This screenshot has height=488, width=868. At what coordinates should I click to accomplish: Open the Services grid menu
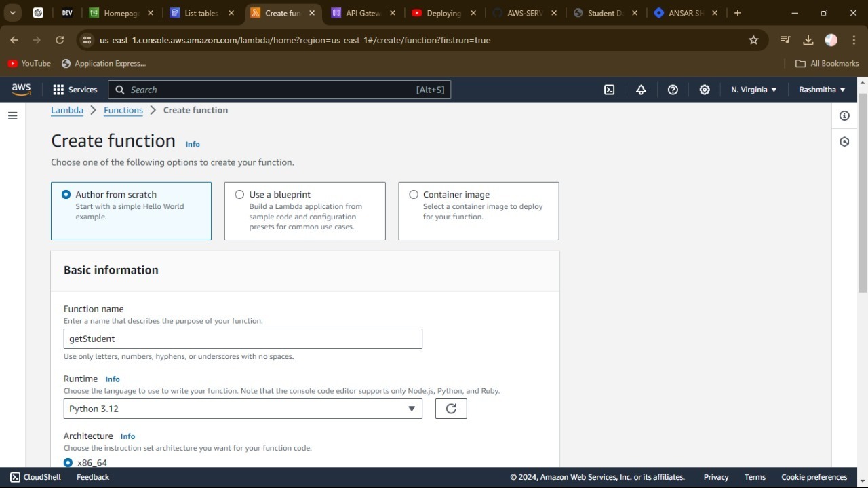coord(75,90)
